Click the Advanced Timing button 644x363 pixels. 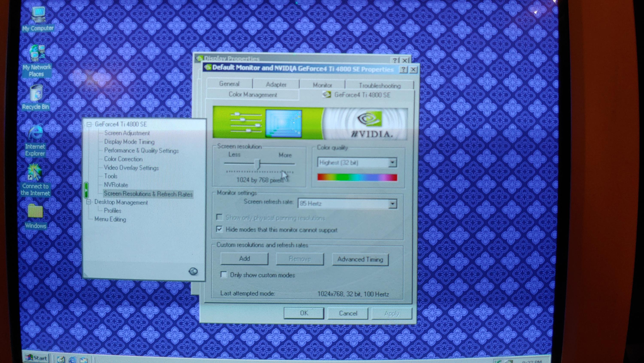point(360,259)
